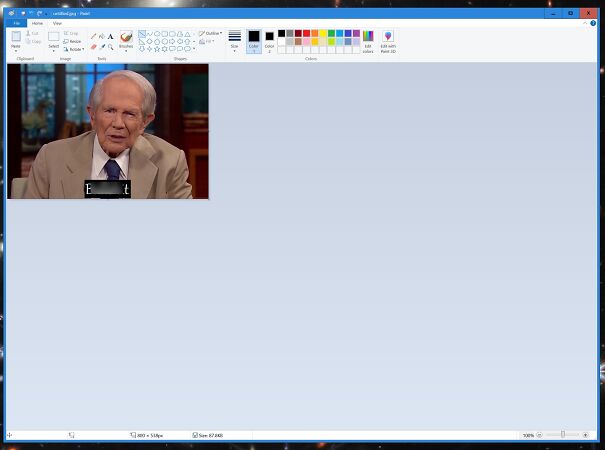605x450 pixels.
Task: Open the shape Outline dropdown
Action: click(x=210, y=33)
